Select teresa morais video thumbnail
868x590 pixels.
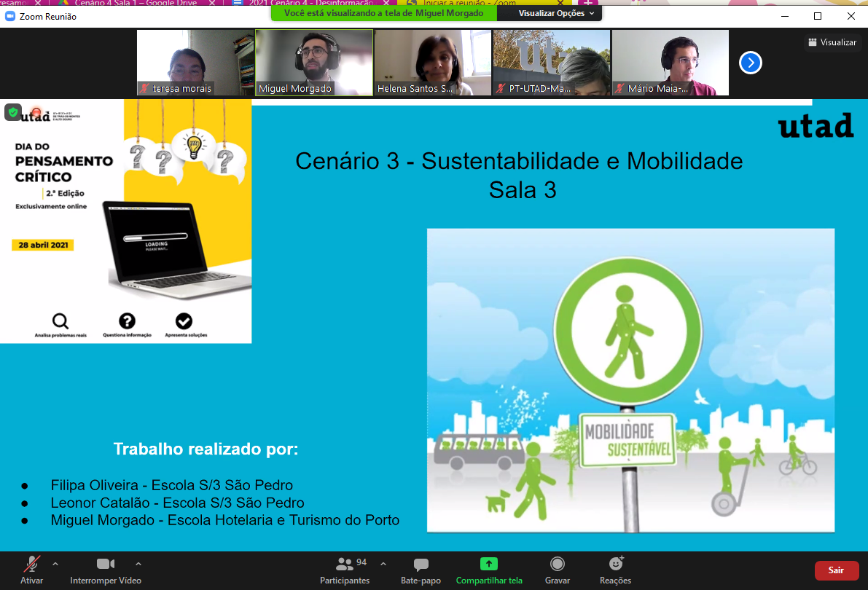(195, 63)
